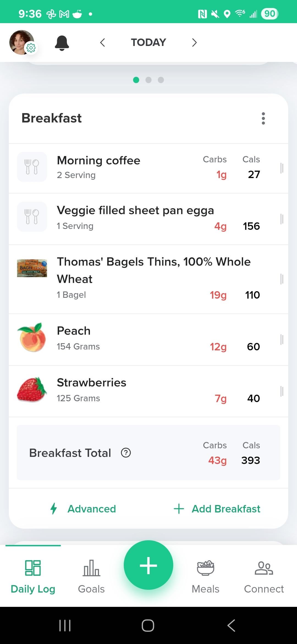Viewport: 297px width, 644px height.
Task: Open the Meals tab
Action: coord(205,576)
